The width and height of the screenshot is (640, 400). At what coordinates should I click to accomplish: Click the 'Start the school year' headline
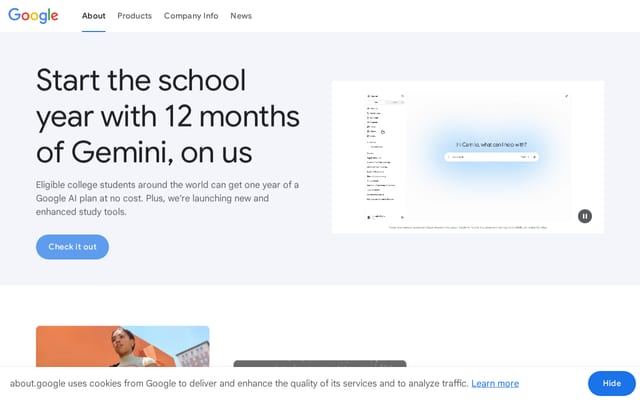(x=168, y=116)
